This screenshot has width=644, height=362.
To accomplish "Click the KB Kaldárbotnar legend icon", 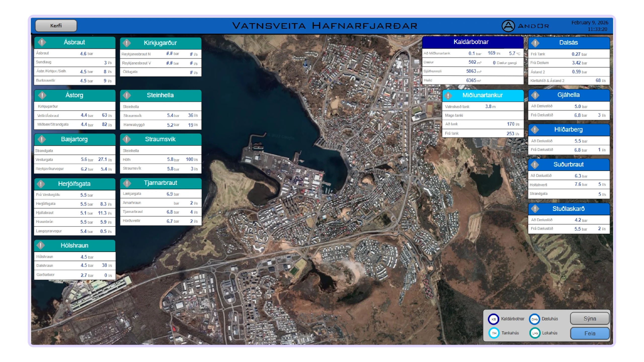I will (x=493, y=319).
